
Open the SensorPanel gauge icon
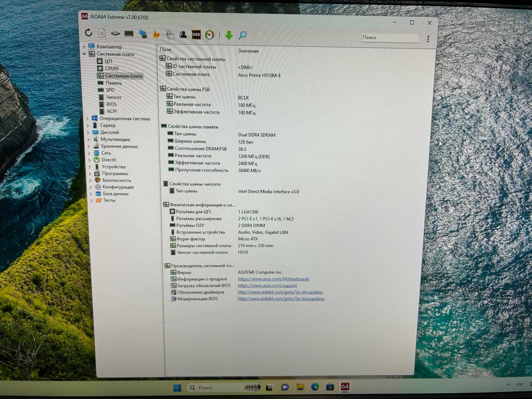[x=210, y=35]
